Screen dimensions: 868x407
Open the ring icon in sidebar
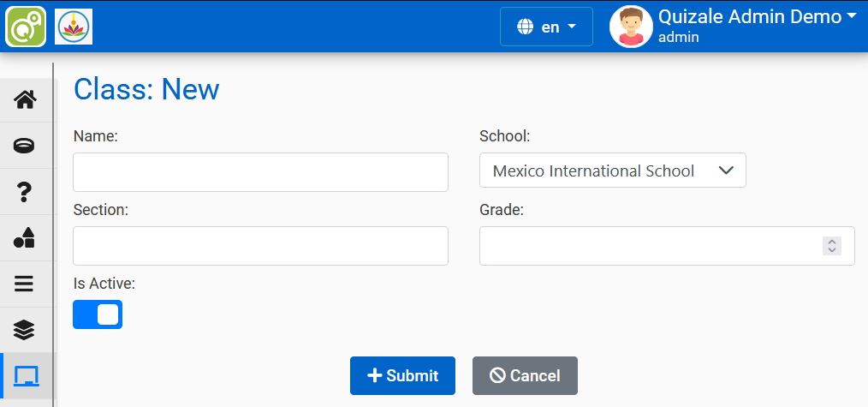(x=26, y=146)
